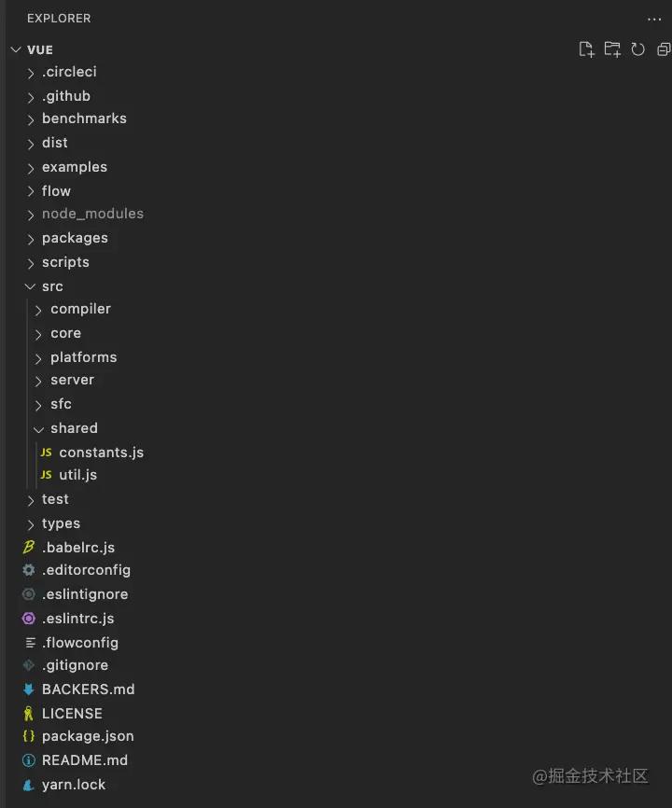
Task: Expand the compiler folder
Action: click(x=39, y=309)
